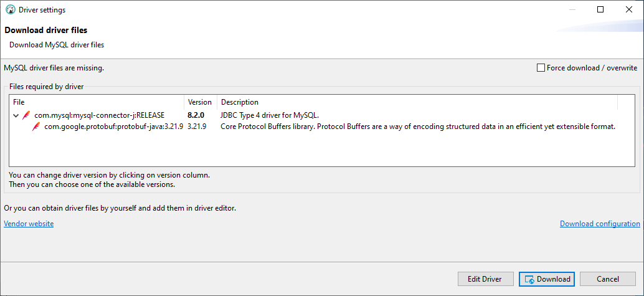The height and width of the screenshot is (296, 644).
Task: Select the com.google.protobuf:protobuf-java row
Action: (x=113, y=127)
